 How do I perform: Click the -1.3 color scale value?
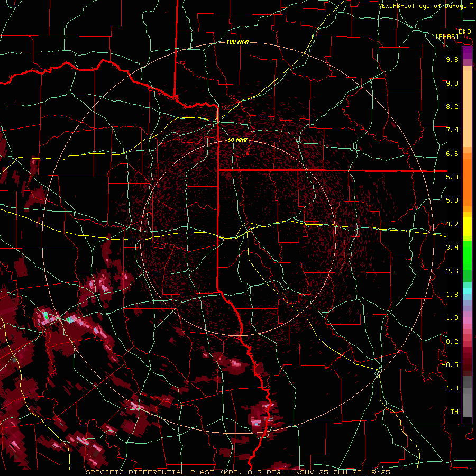click(x=450, y=388)
